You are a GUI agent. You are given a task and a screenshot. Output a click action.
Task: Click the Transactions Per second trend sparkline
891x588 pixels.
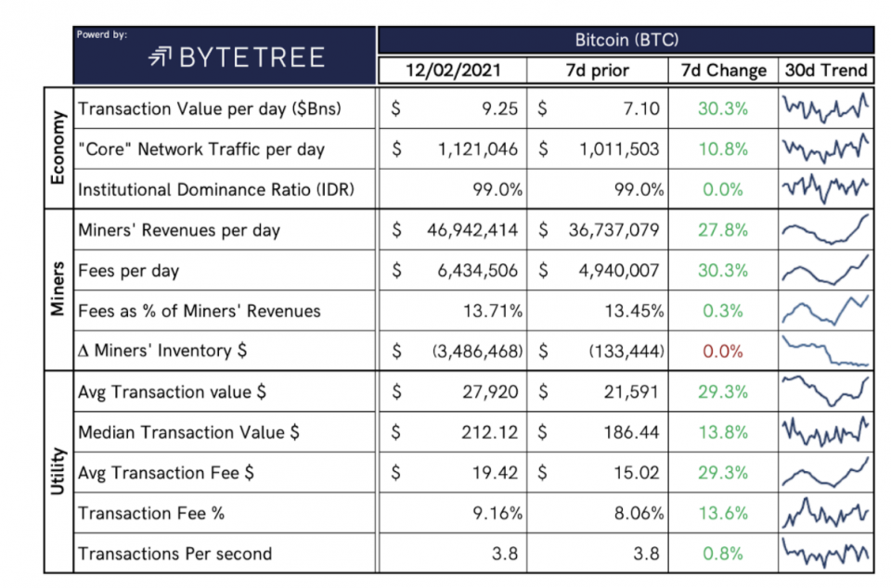(826, 553)
